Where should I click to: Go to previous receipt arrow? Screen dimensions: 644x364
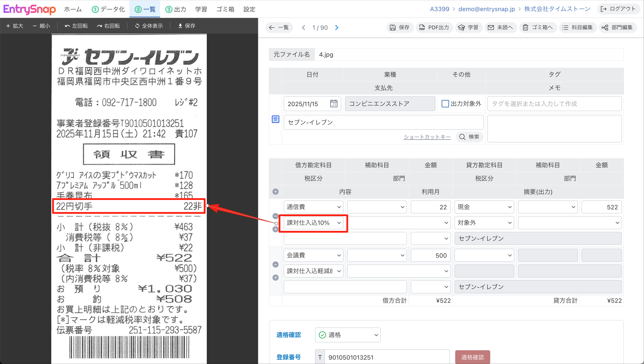point(304,28)
